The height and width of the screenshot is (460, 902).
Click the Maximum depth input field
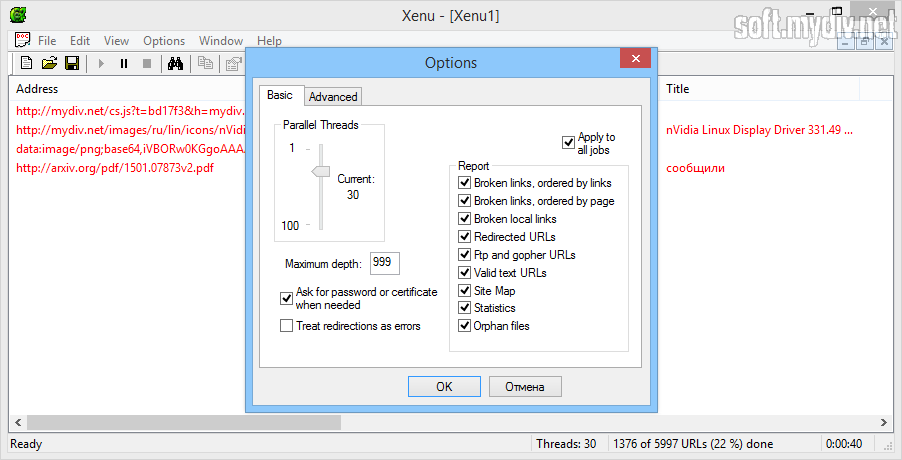click(384, 263)
